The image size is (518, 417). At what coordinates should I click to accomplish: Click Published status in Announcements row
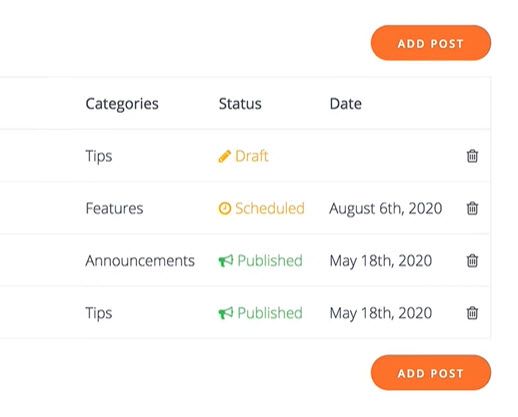click(270, 260)
